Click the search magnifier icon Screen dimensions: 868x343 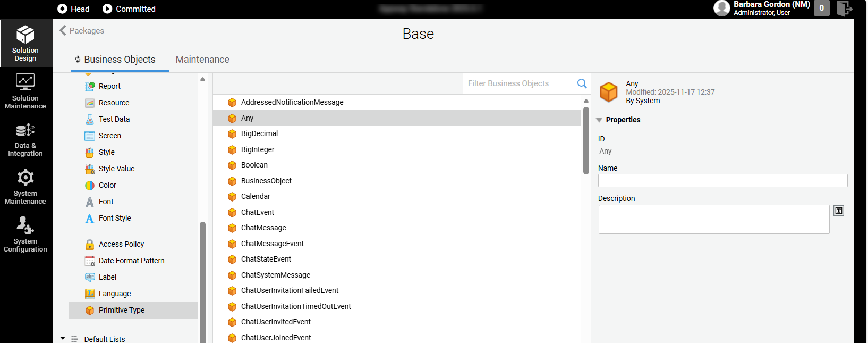coord(582,83)
